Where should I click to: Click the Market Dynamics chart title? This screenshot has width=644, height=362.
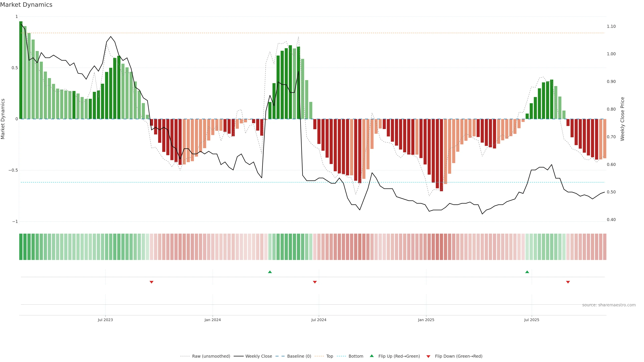[x=26, y=5]
